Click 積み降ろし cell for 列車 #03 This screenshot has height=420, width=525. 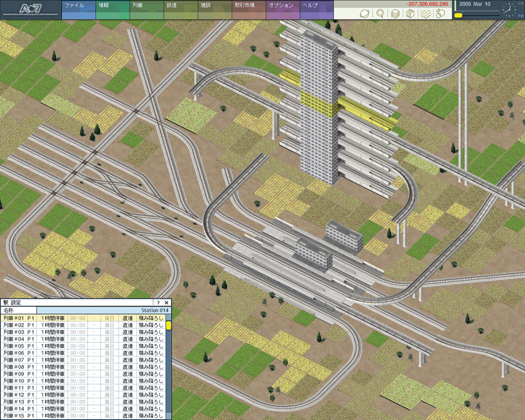pyautogui.click(x=151, y=332)
